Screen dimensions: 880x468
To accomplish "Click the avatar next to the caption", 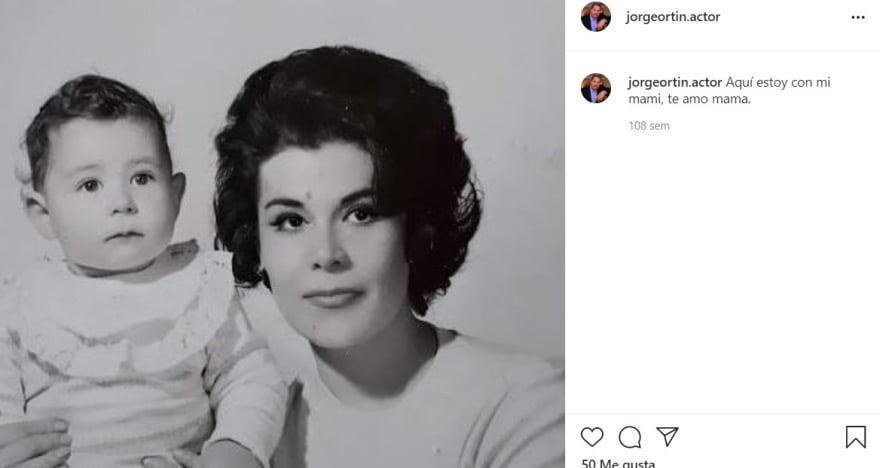I will pyautogui.click(x=595, y=88).
